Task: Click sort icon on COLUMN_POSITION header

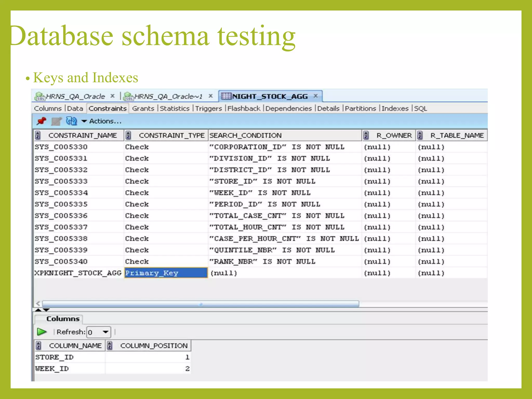Action: point(110,346)
